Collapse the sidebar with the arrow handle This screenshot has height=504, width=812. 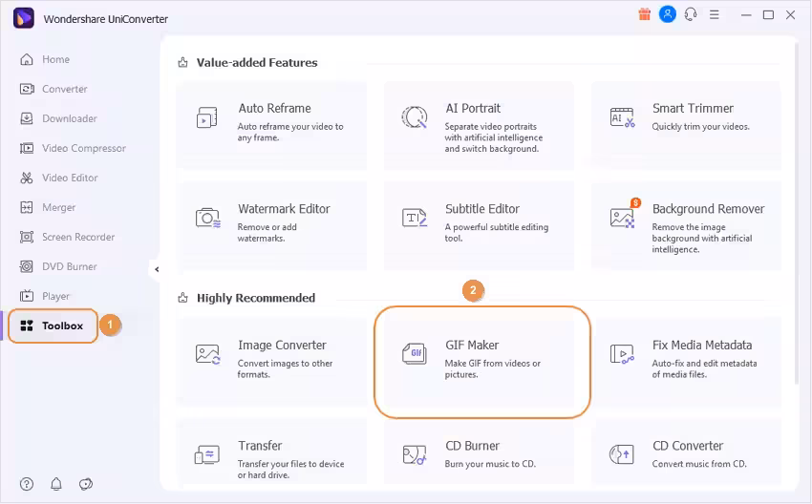pos(156,269)
